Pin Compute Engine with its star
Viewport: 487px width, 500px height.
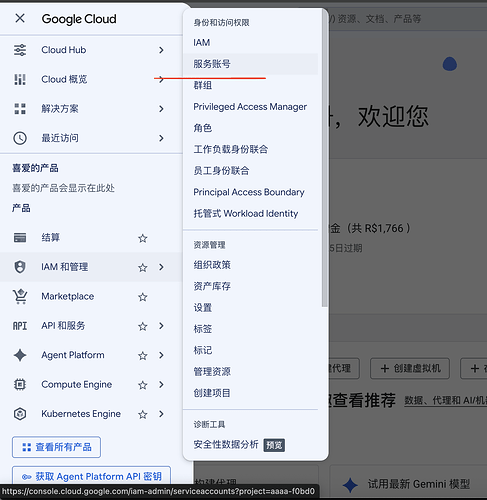143,385
